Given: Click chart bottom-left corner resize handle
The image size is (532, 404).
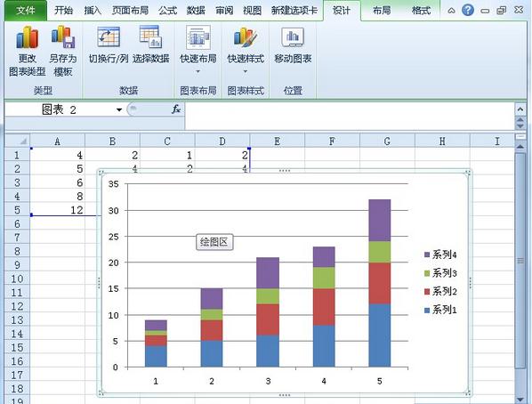Looking at the screenshot, I should (101, 392).
